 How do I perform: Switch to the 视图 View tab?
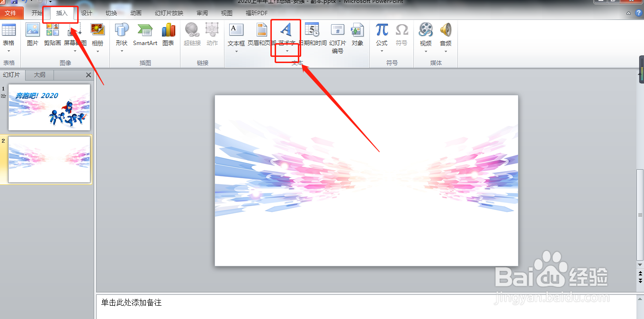click(x=227, y=13)
